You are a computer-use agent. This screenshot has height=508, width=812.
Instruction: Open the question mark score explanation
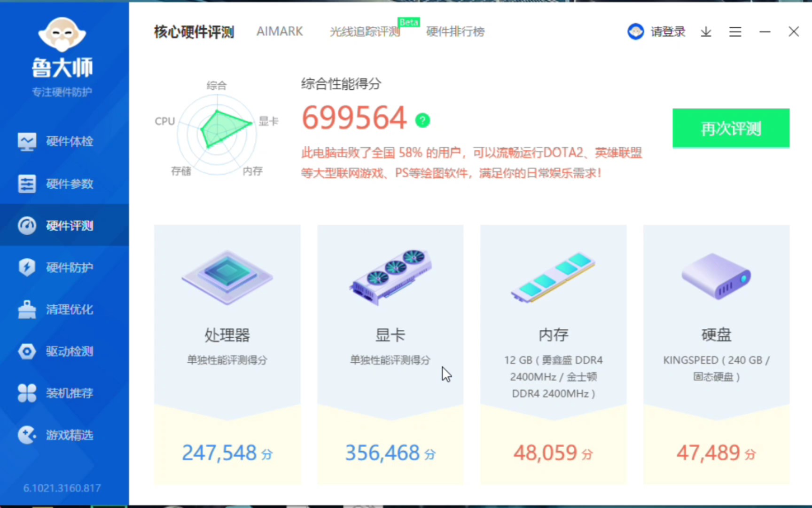(422, 120)
